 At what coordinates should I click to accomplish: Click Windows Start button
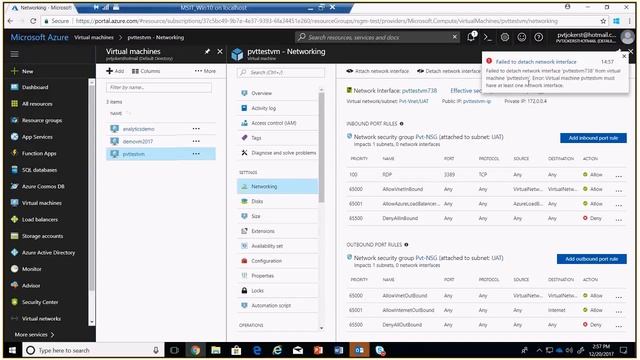tap(12, 350)
